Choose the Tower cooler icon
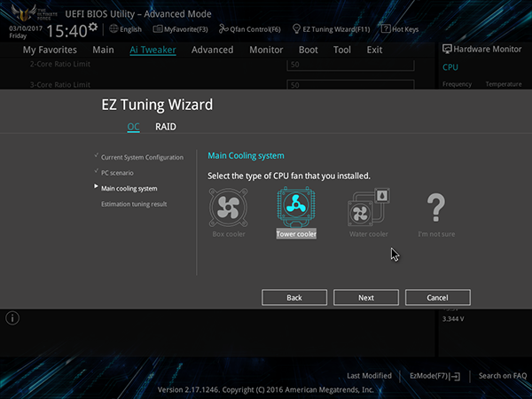 pyautogui.click(x=296, y=207)
